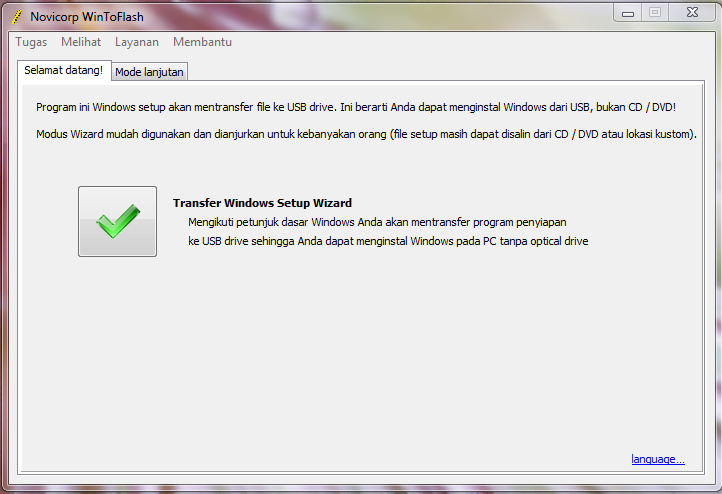Click the 'Program ini Windows setup' description line
Screen dimensions: 722x494
[356, 107]
